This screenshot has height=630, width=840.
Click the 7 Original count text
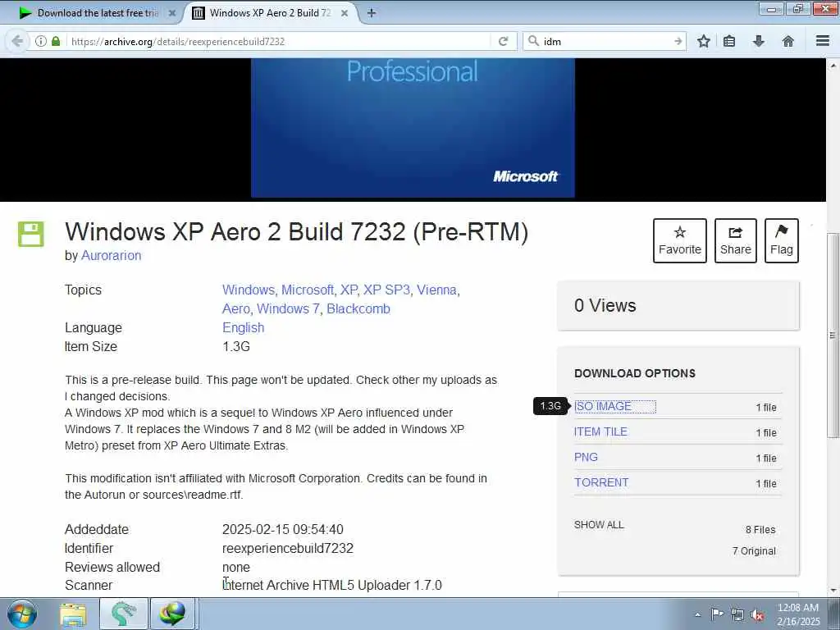pos(754,550)
